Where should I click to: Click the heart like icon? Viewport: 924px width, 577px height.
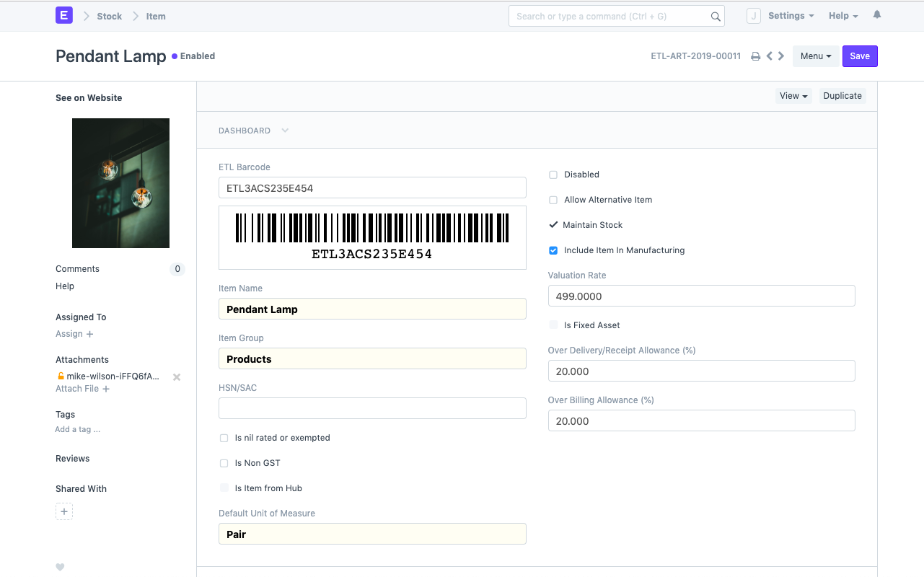pos(60,567)
